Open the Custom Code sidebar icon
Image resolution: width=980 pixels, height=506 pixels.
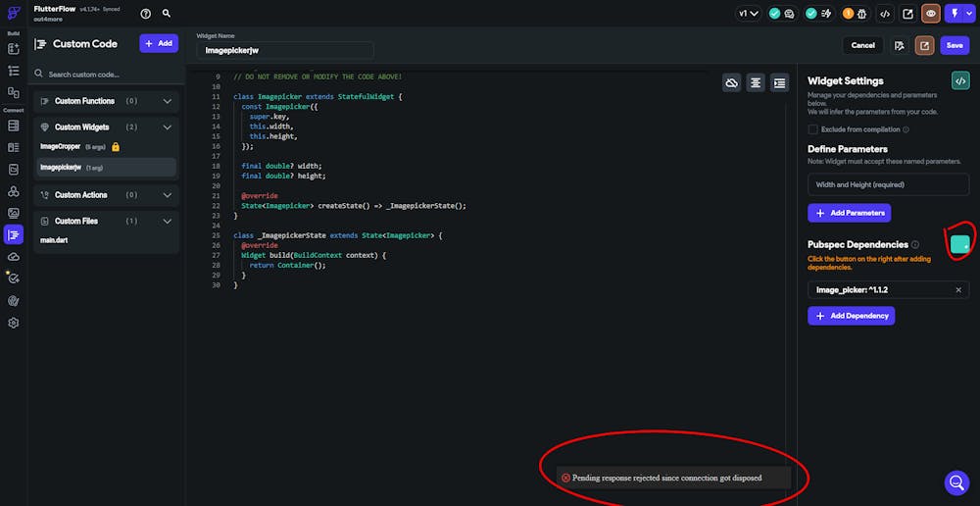point(14,234)
